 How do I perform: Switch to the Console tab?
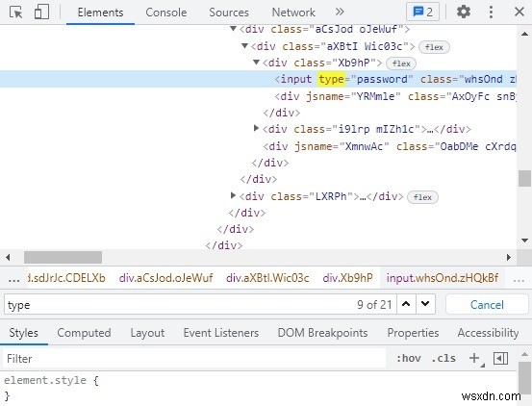[x=165, y=13]
